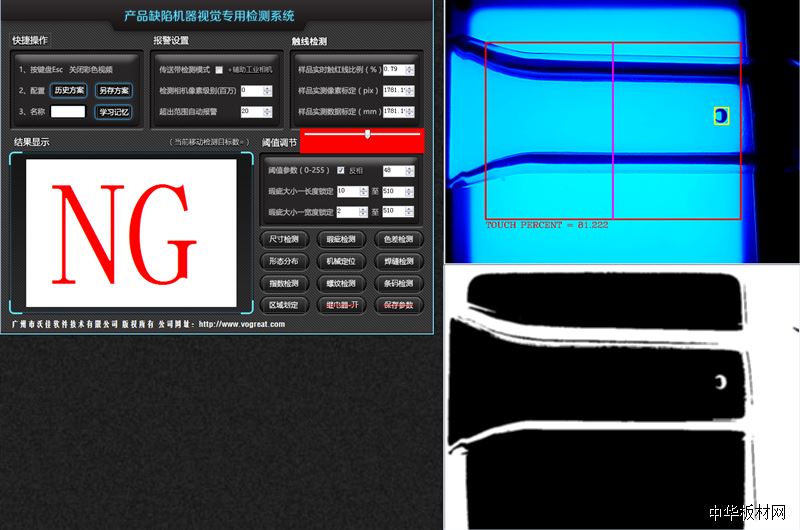The width and height of the screenshot is (800, 530).
Task: Click the 保存参数 save parameters button
Action: (x=397, y=305)
